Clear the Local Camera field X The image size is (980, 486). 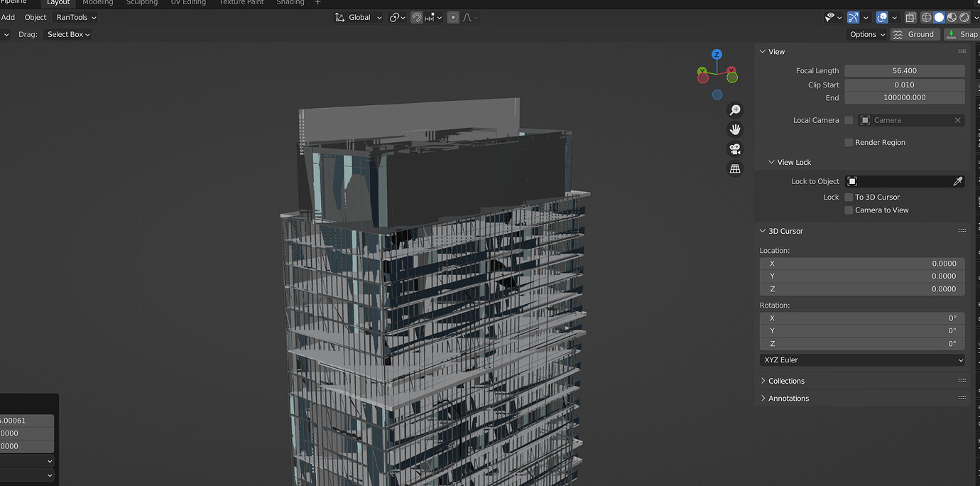point(957,120)
